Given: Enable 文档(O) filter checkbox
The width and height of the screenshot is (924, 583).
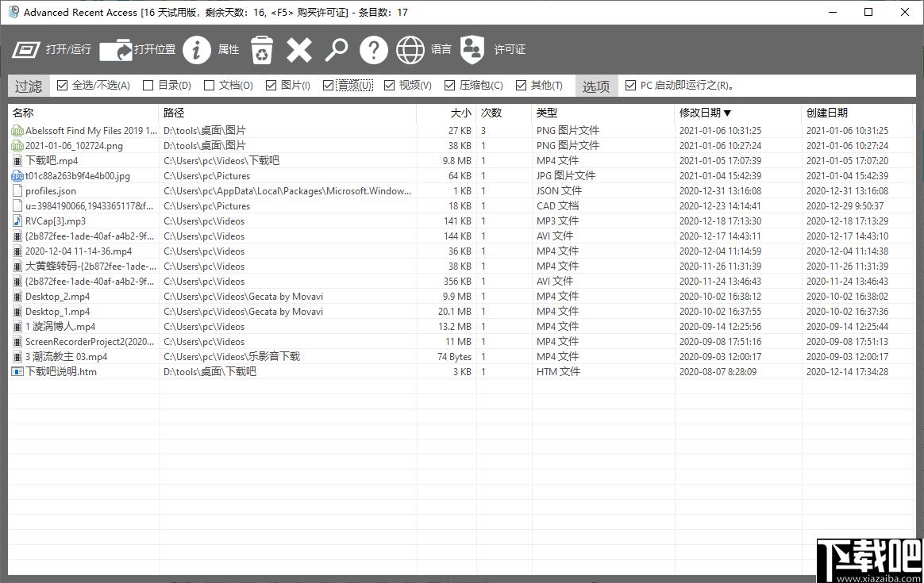Looking at the screenshot, I should coord(209,86).
